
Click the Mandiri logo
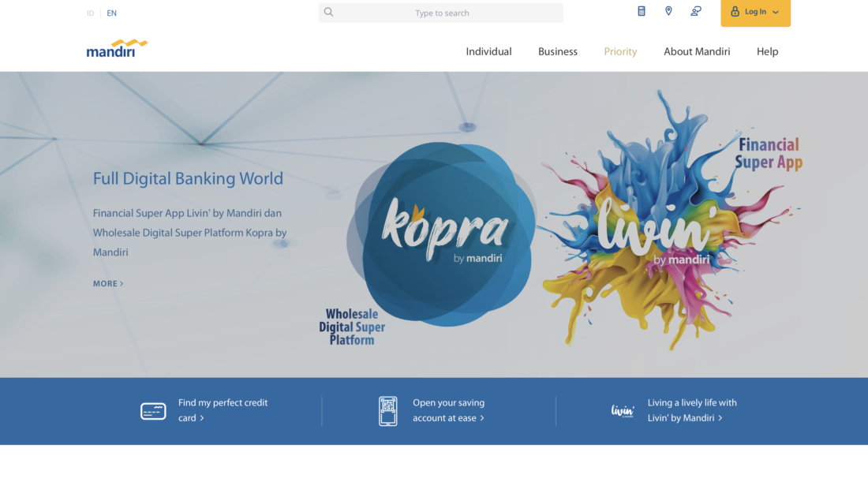[x=117, y=49]
